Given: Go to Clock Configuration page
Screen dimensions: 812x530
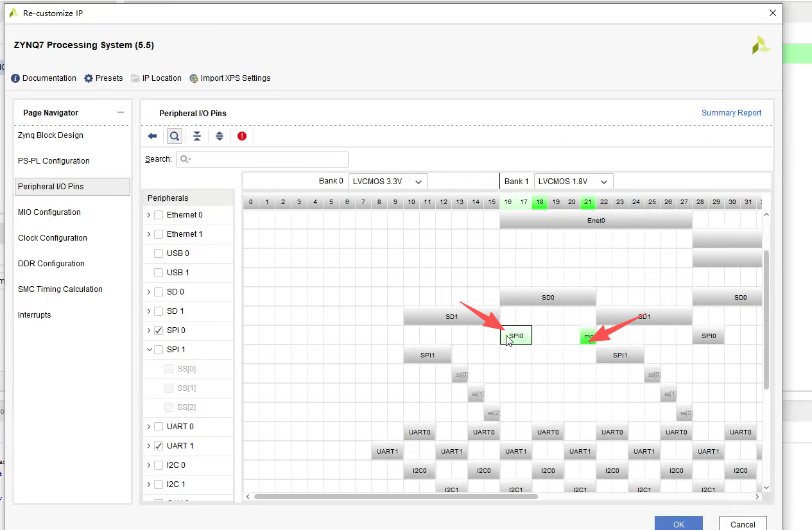Looking at the screenshot, I should [x=53, y=238].
